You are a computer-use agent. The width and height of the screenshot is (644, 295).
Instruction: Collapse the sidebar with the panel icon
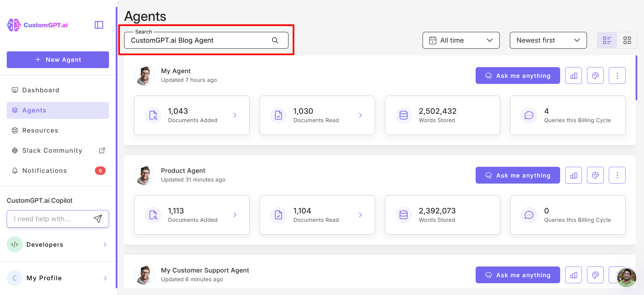(99, 25)
